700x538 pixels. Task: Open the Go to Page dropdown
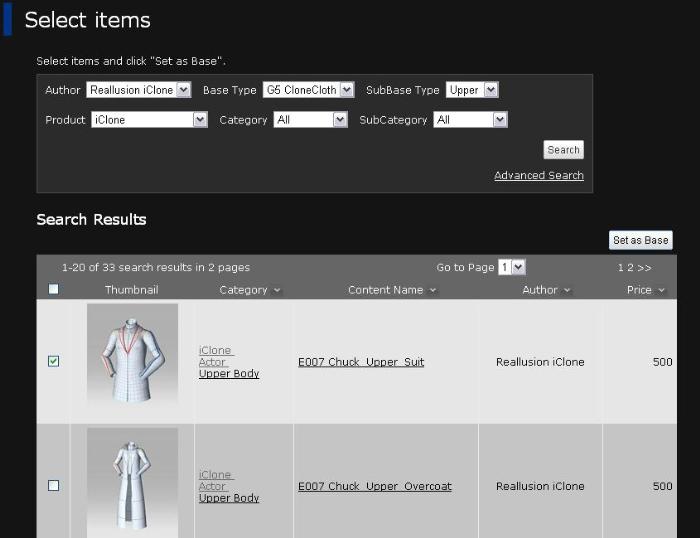point(512,267)
